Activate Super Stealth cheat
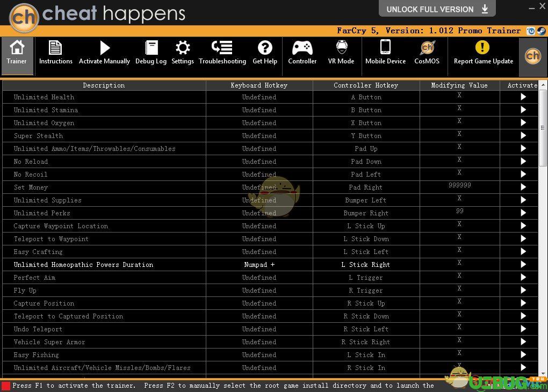 [x=523, y=135]
